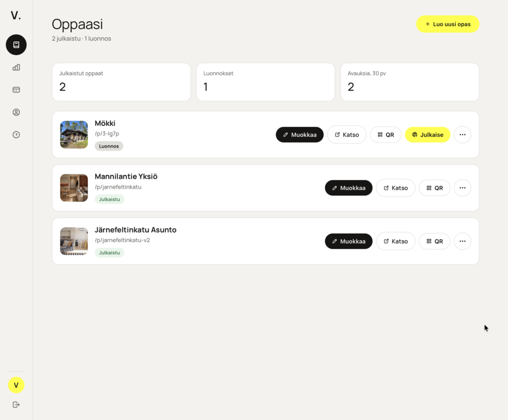Screen dimensions: 508x420
Task: View Järnefeltinkatu Asunto with Katso
Action: coord(395,241)
